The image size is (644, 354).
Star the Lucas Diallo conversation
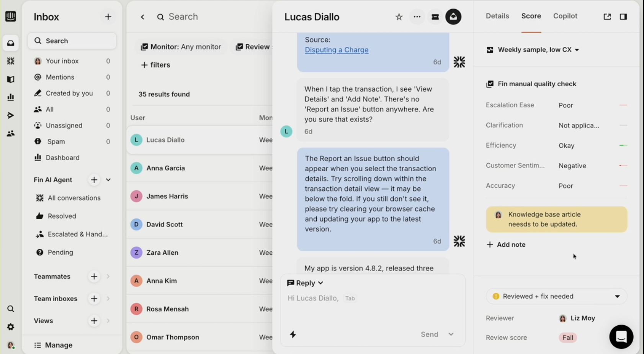[399, 17]
